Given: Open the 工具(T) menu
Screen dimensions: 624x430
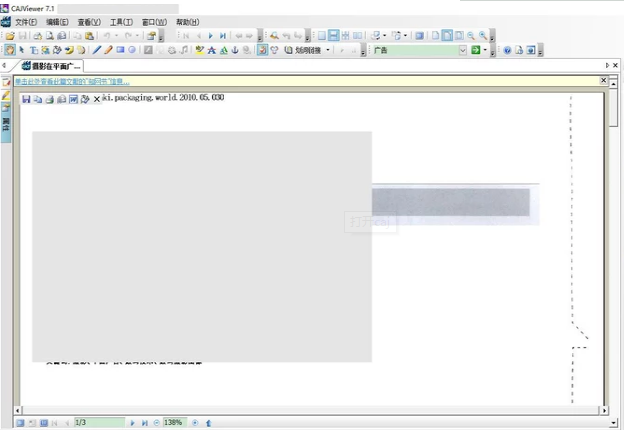Looking at the screenshot, I should (121, 22).
